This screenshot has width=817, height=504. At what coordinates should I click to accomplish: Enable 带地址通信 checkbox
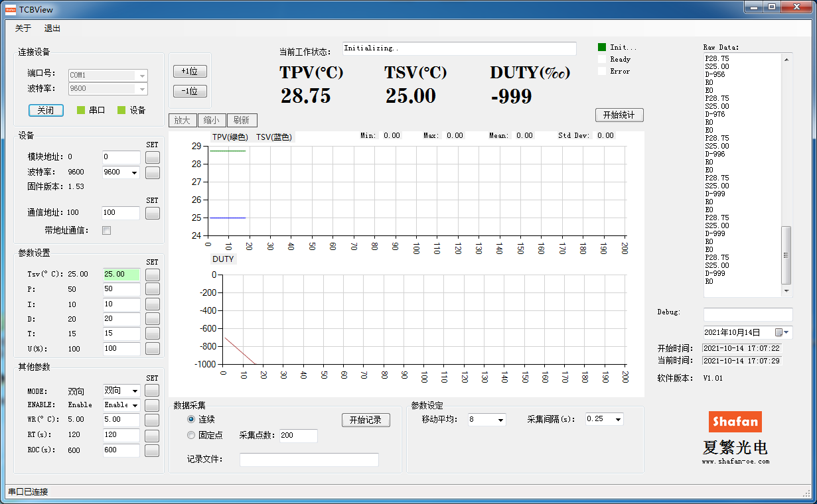tap(106, 231)
